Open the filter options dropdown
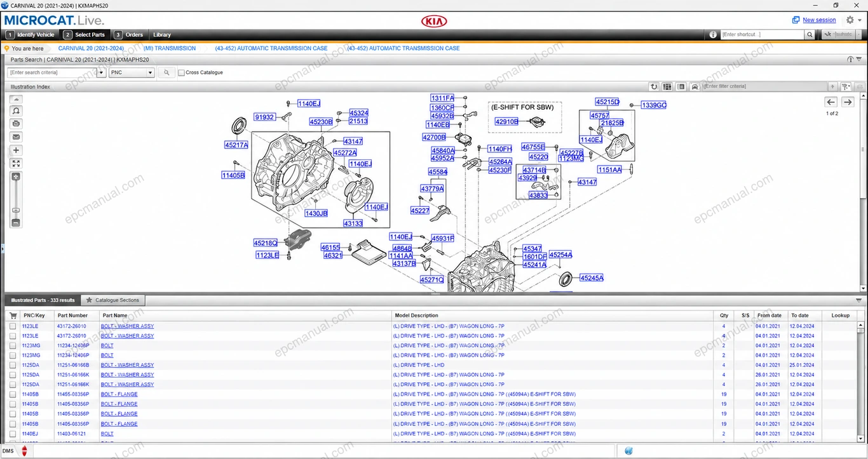 pyautogui.click(x=846, y=86)
